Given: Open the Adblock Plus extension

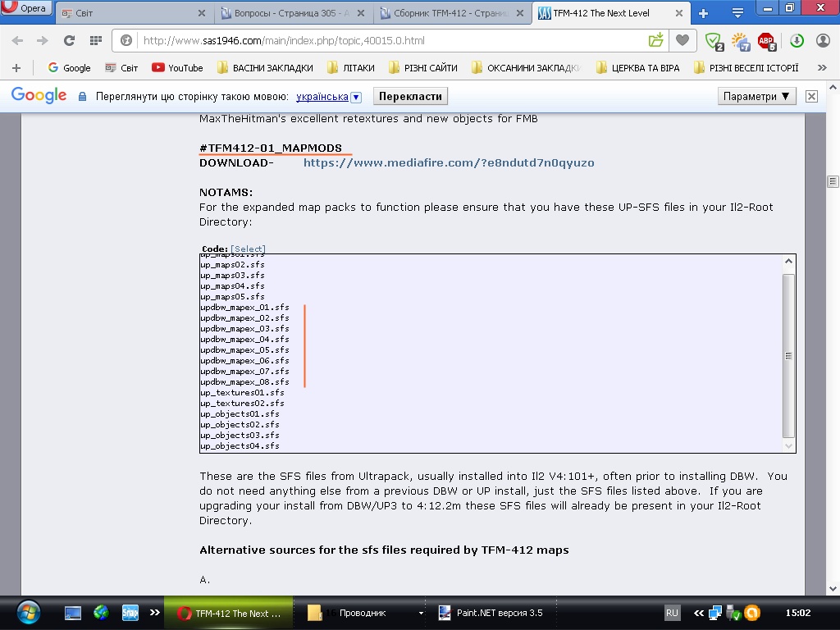Looking at the screenshot, I should [767, 41].
